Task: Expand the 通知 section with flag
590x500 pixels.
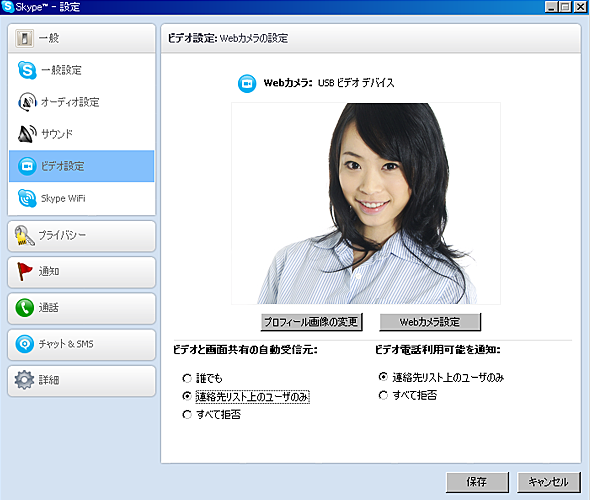Action: [x=81, y=272]
